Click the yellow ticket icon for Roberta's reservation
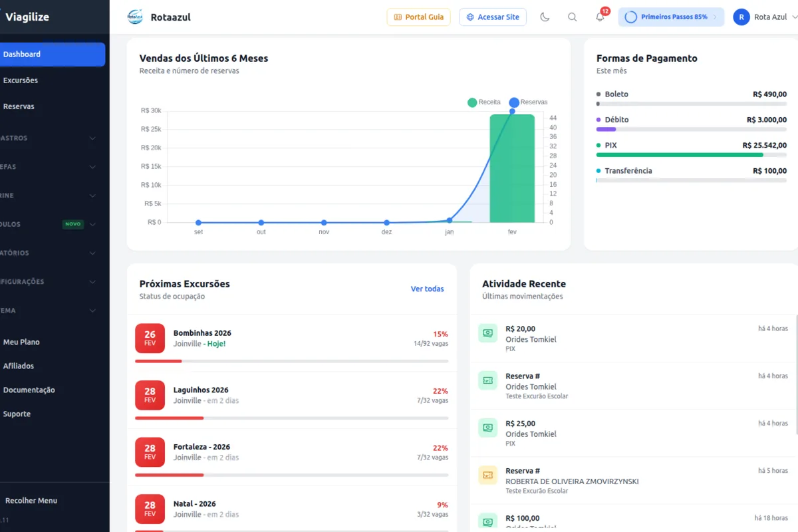 click(487, 475)
